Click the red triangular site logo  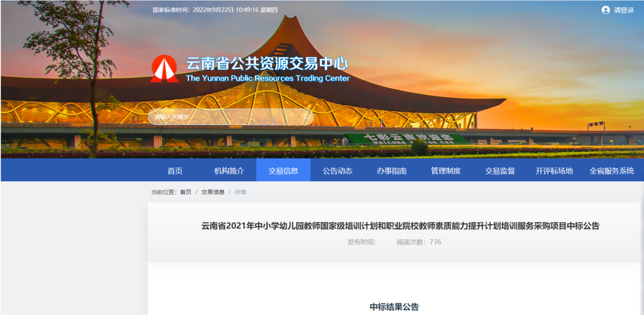coord(164,69)
